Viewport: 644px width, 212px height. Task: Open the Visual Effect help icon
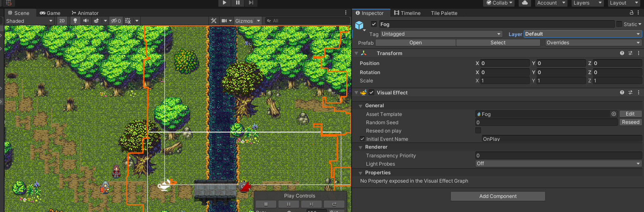click(622, 93)
